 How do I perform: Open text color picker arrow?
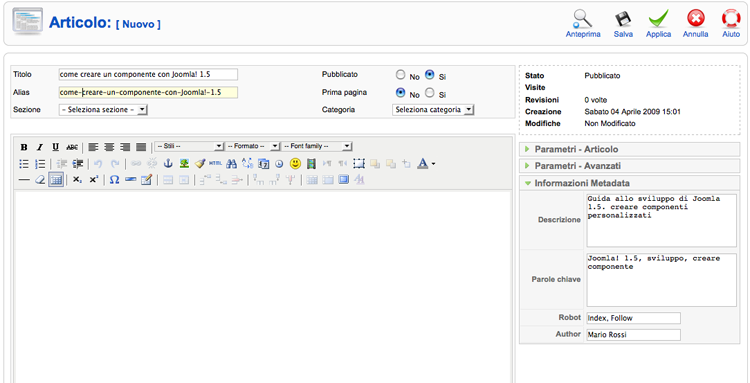(434, 164)
